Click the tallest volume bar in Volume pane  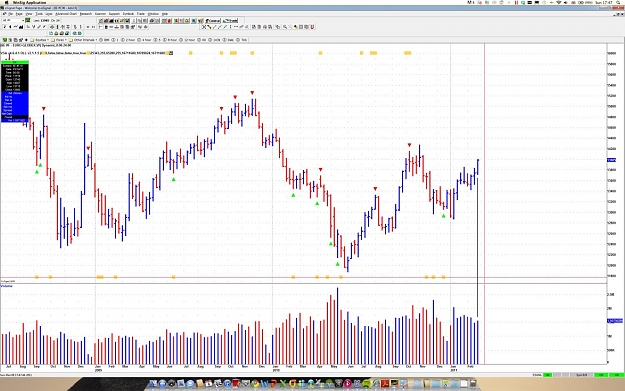(x=338, y=326)
